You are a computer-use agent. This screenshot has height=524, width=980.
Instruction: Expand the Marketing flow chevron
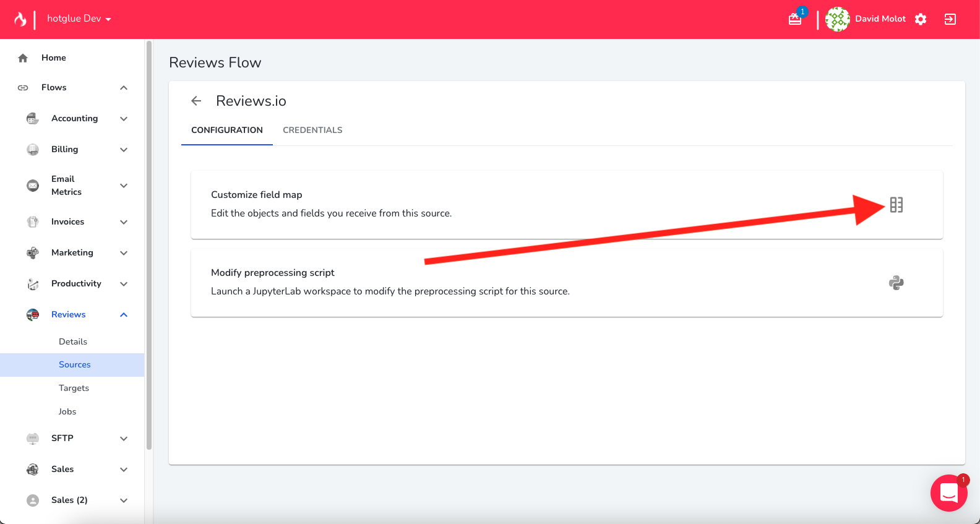point(124,253)
